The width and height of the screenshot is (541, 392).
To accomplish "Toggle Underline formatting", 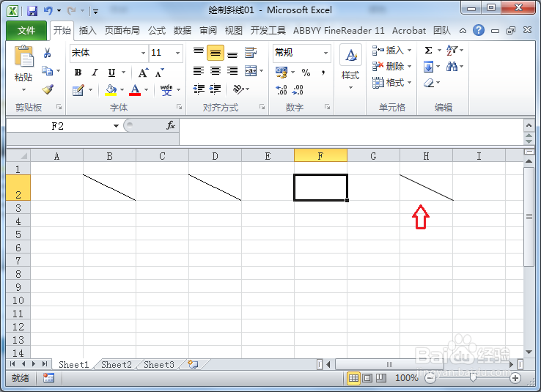I will 111,73.
